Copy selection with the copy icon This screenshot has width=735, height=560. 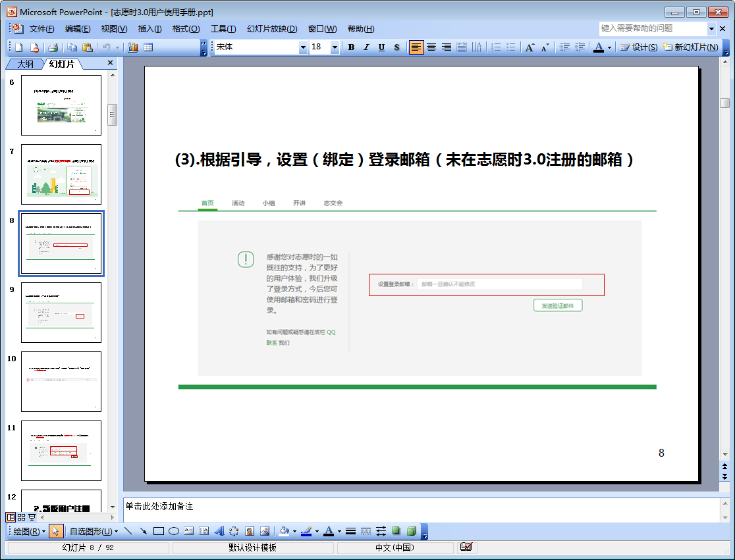[72, 47]
